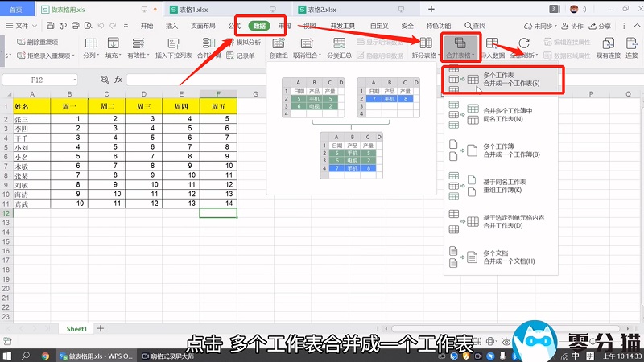This screenshot has width=644, height=362.
Task: Click the 分类汇总 (subtotal) icon
Action: 339,45
